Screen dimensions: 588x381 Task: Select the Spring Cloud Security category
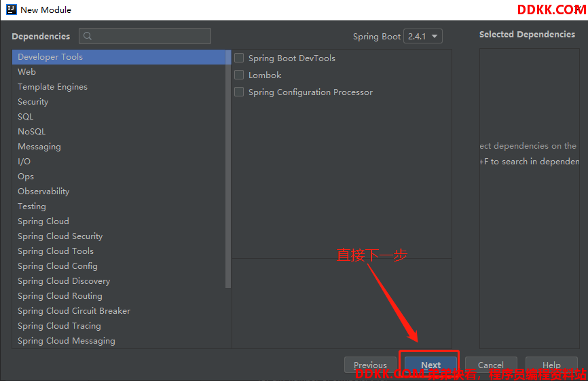(x=119, y=236)
